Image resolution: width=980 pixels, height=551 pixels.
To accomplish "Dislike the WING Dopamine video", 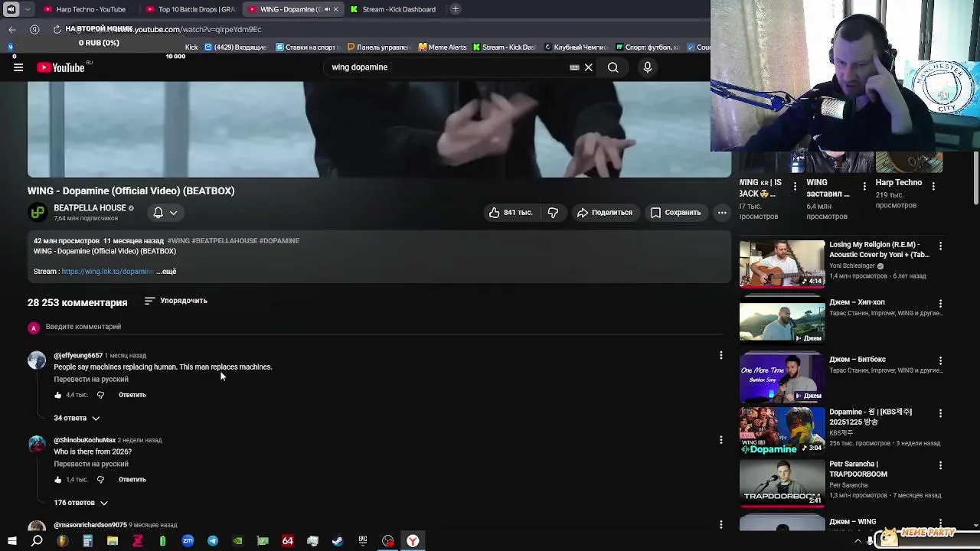I will 553,213.
